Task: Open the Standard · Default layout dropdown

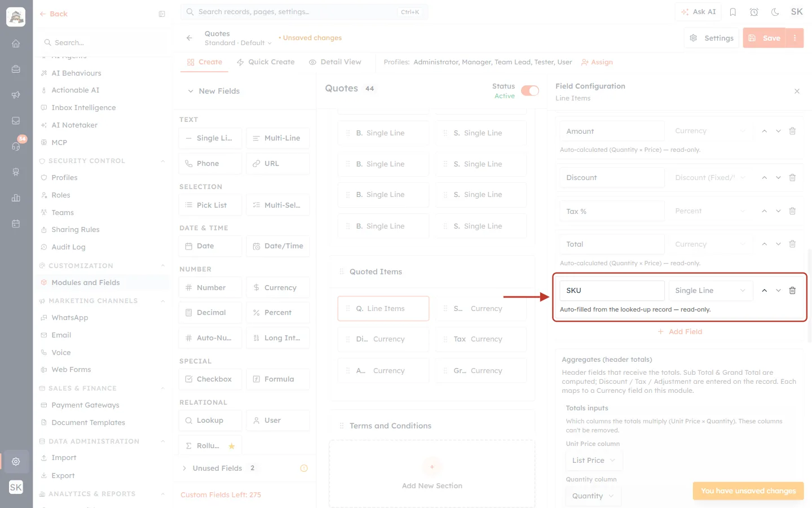Action: coord(238,43)
